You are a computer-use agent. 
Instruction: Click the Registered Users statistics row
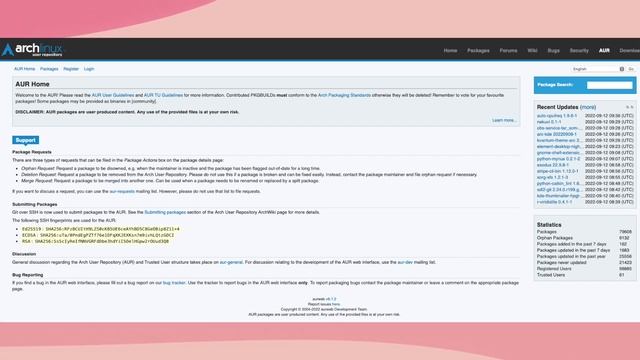(x=584, y=269)
